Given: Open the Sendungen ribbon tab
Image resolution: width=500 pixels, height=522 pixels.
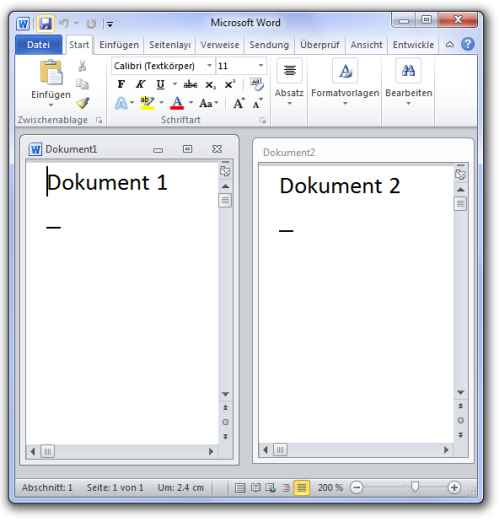Looking at the screenshot, I should click(269, 45).
